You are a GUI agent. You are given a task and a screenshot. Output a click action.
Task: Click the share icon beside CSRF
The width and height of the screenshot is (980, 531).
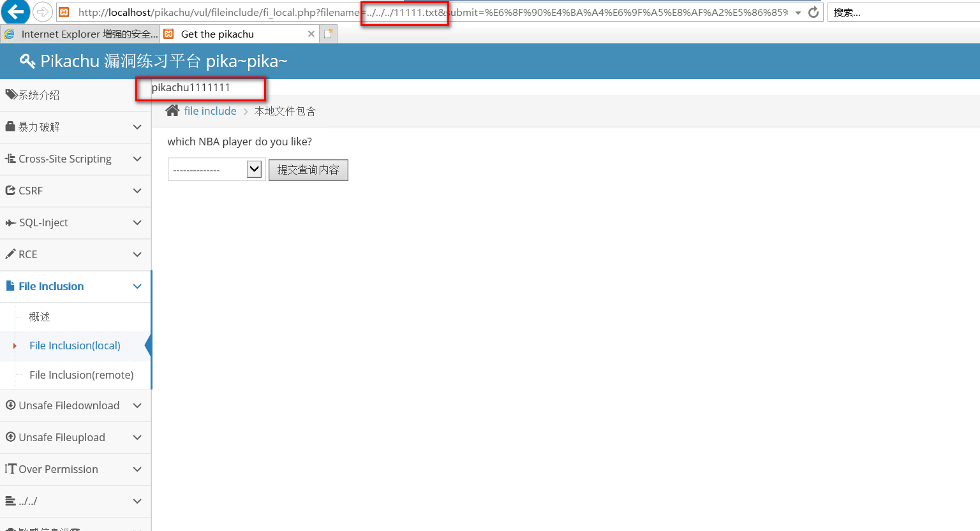10,190
